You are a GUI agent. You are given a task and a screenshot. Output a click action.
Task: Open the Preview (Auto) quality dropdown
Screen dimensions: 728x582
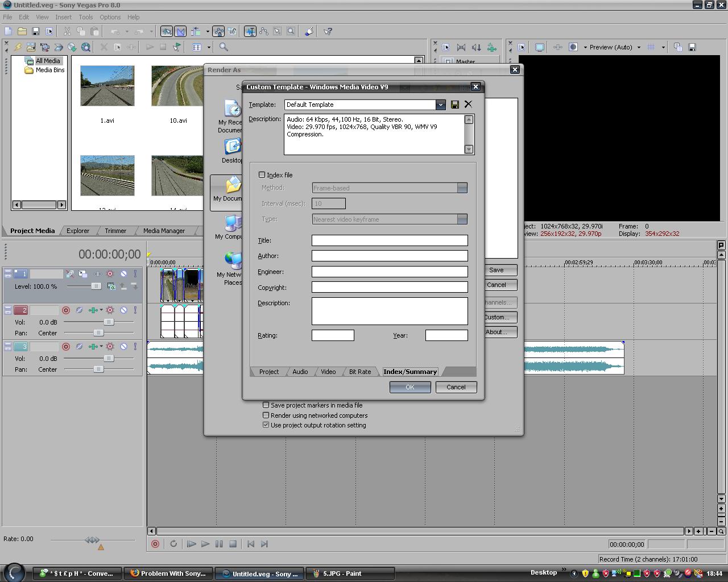[x=614, y=47]
